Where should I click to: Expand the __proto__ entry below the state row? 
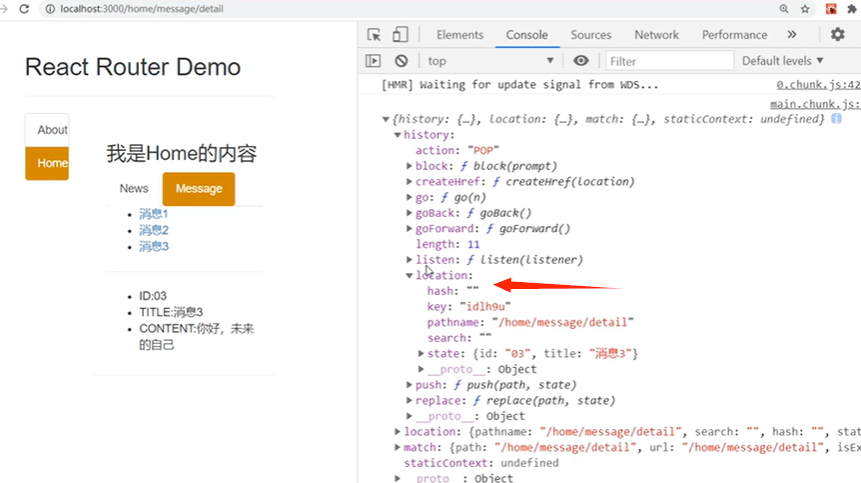pyautogui.click(x=421, y=369)
